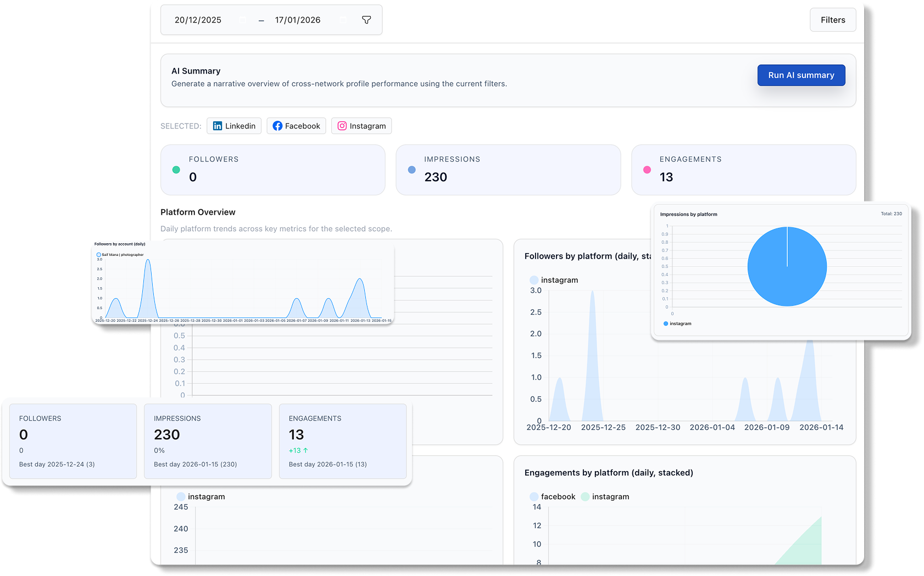The height and width of the screenshot is (576, 924).
Task: Open the end date calendar icon
Action: [x=343, y=19]
